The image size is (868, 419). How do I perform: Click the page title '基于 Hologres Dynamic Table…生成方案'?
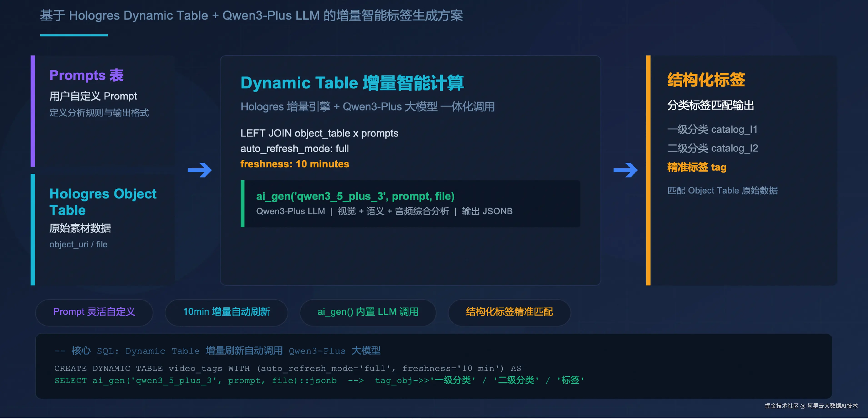pyautogui.click(x=251, y=15)
